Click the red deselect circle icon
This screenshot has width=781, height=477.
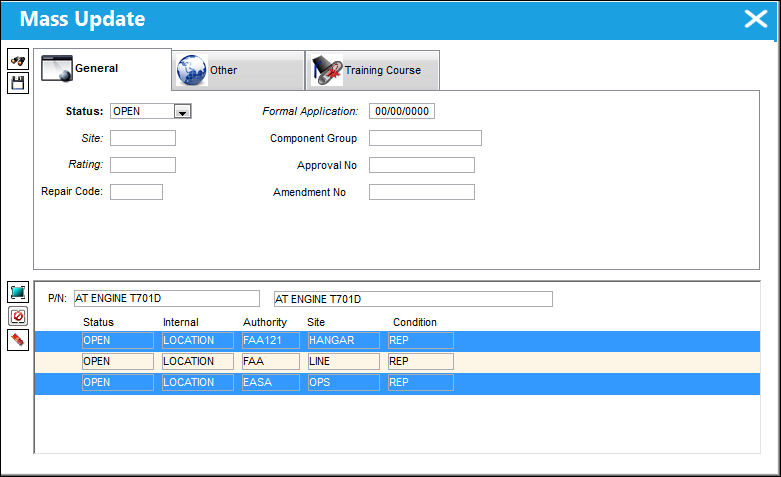[x=18, y=316]
